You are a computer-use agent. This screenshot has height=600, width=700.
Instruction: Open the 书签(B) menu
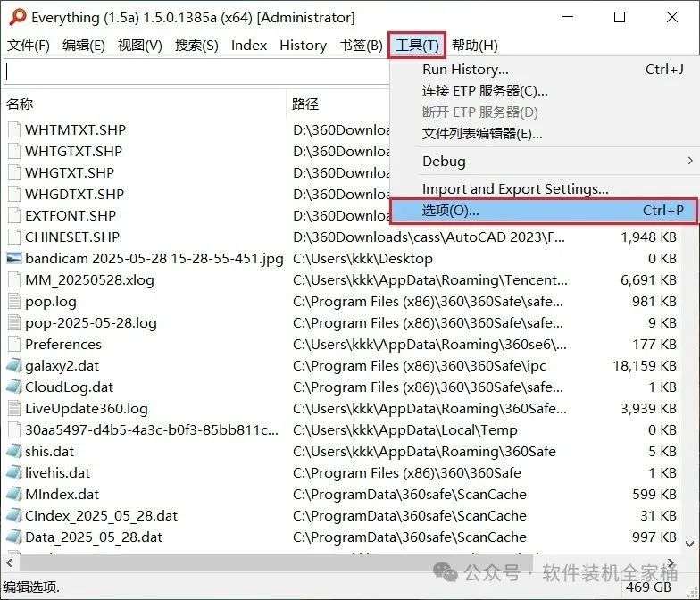click(x=361, y=45)
